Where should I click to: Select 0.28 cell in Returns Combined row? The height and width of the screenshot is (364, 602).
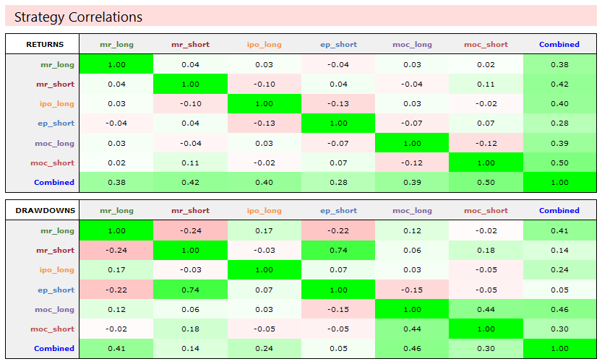pos(338,182)
